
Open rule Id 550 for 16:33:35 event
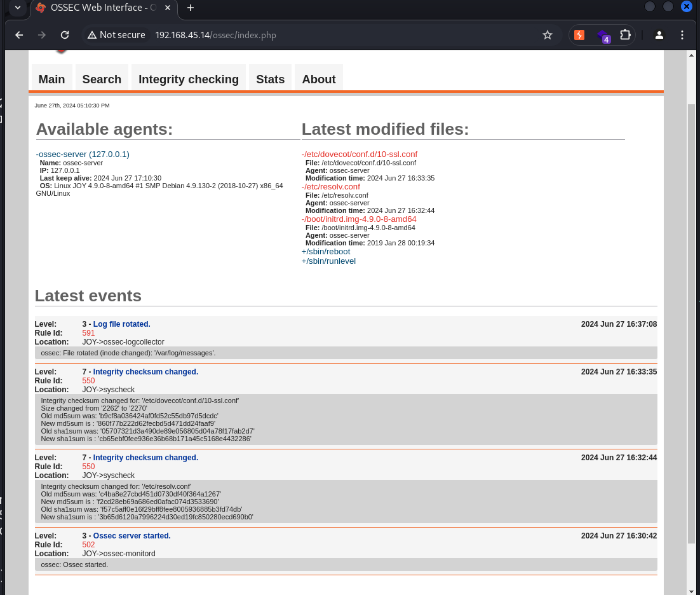pyautogui.click(x=88, y=381)
